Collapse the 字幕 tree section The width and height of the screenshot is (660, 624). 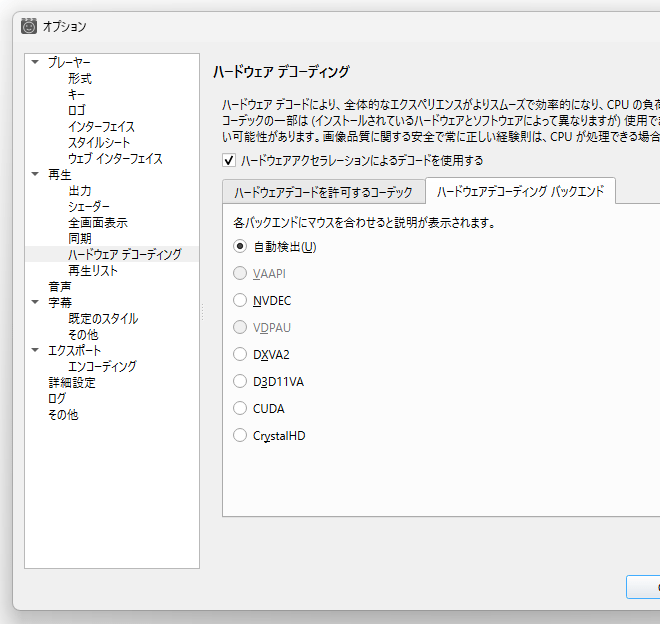tap(35, 302)
